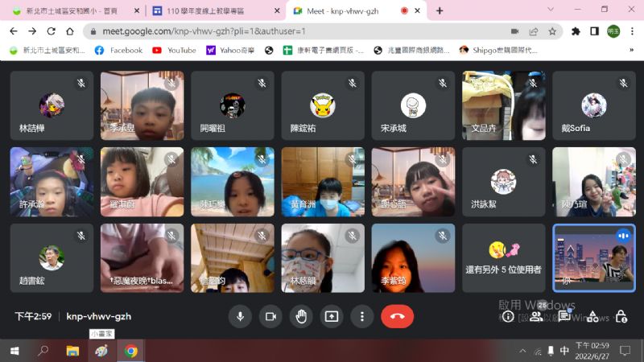Switch IME input mode 中
The image size is (644, 362).
point(565,351)
